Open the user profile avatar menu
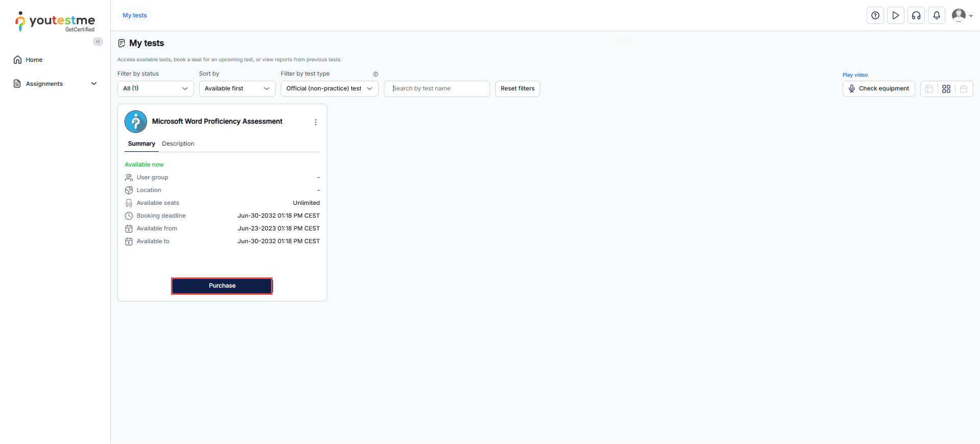 click(962, 15)
